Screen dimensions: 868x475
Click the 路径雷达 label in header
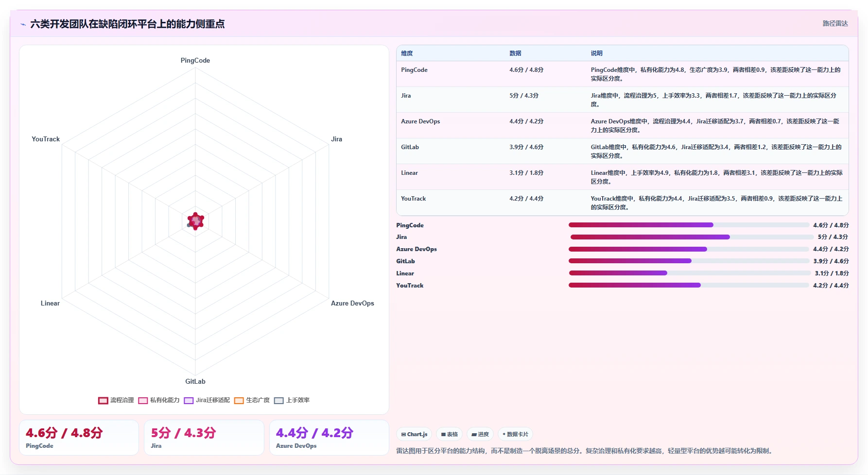[x=835, y=23]
